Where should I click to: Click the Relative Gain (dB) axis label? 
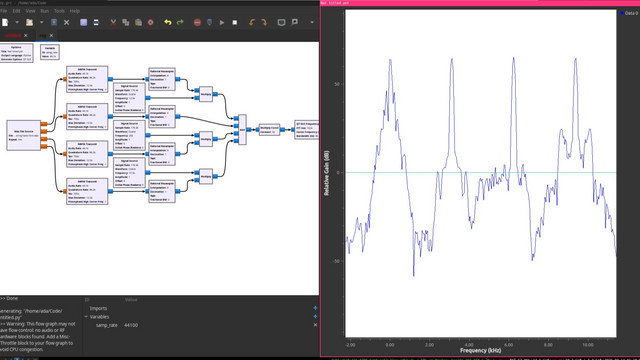(x=326, y=173)
